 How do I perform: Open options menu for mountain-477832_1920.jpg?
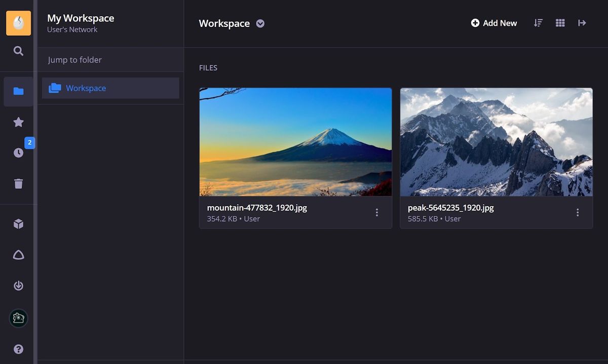(x=377, y=213)
